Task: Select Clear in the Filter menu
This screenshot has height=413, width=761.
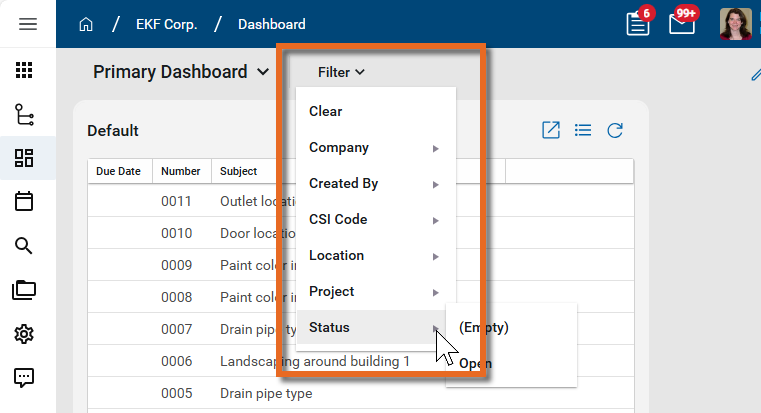Action: (x=326, y=112)
